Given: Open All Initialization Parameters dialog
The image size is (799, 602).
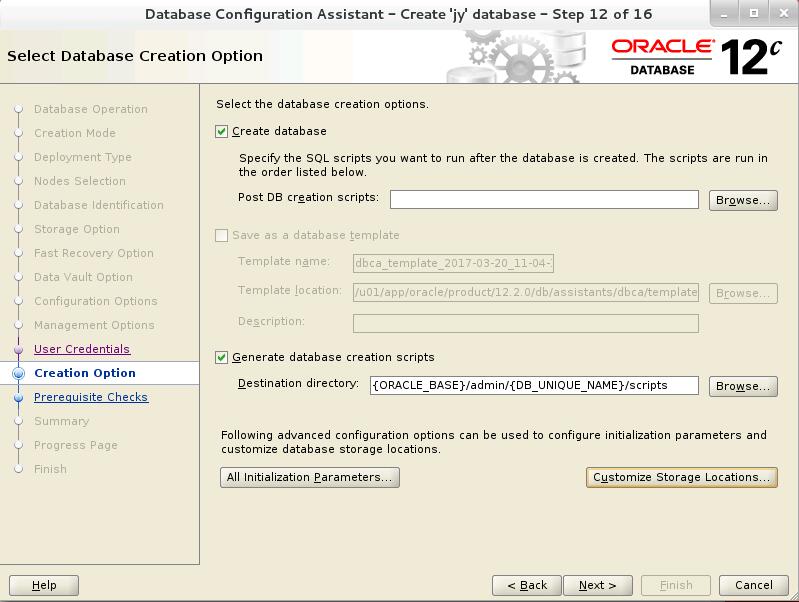Looking at the screenshot, I should click(x=309, y=478).
